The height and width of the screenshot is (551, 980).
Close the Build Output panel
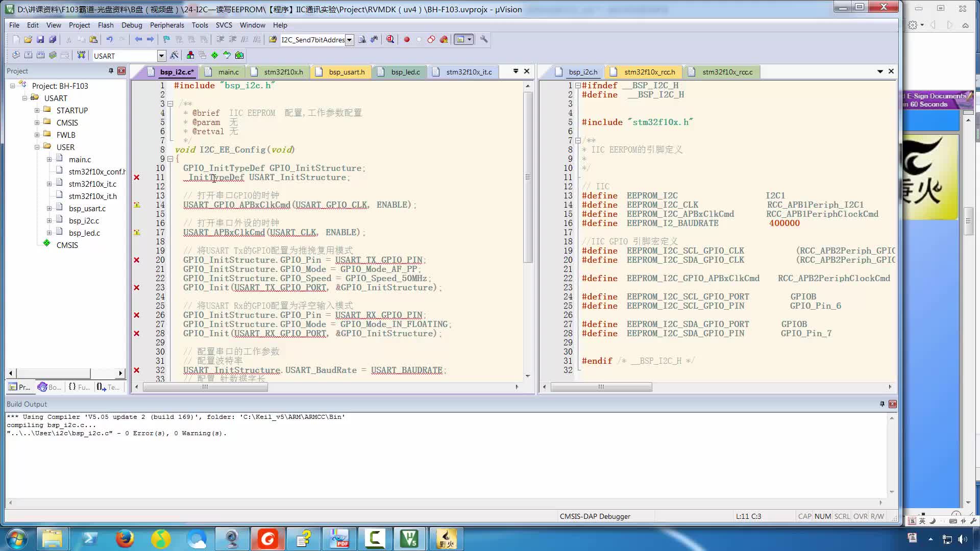[x=893, y=404]
